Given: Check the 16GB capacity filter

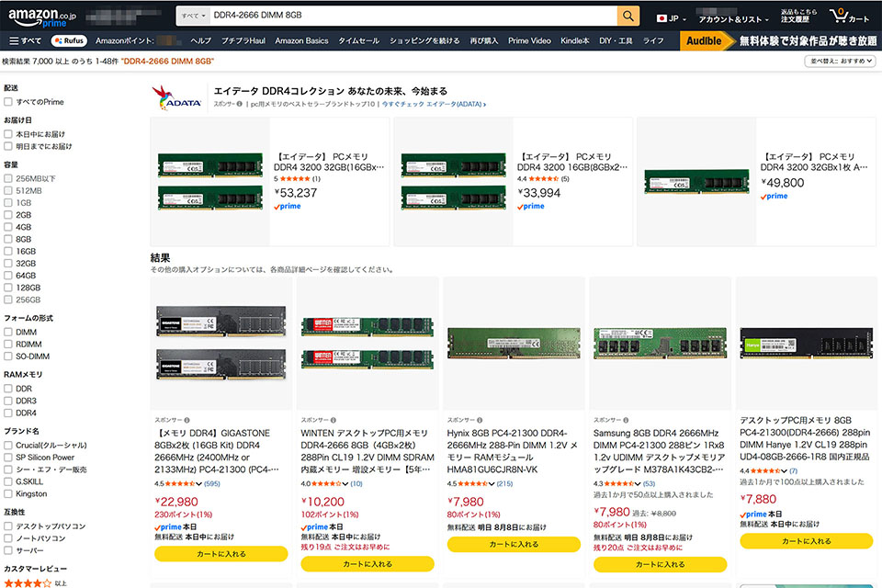Looking at the screenshot, I should coord(8,252).
